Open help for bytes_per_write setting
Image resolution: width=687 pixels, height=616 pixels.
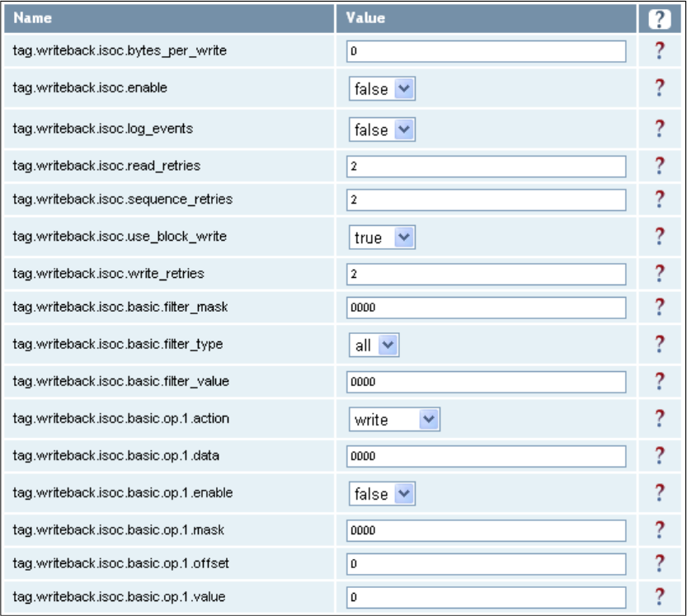pyautogui.click(x=660, y=51)
